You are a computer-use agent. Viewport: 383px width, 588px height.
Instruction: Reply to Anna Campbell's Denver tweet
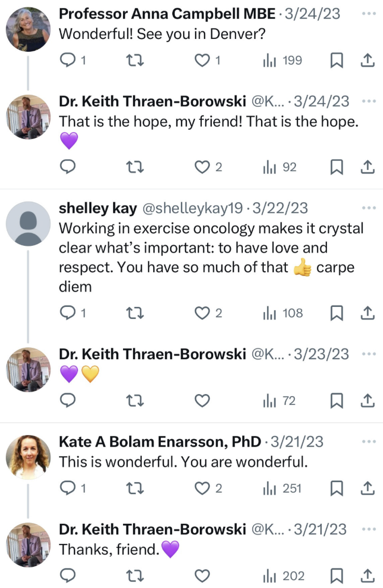pyautogui.click(x=68, y=60)
